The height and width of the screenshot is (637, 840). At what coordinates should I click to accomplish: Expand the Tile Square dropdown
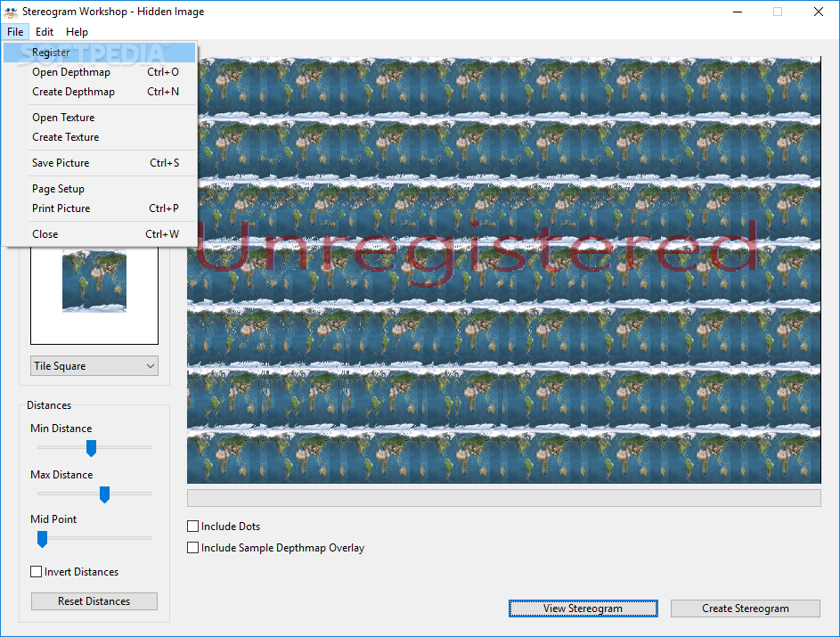(94, 366)
